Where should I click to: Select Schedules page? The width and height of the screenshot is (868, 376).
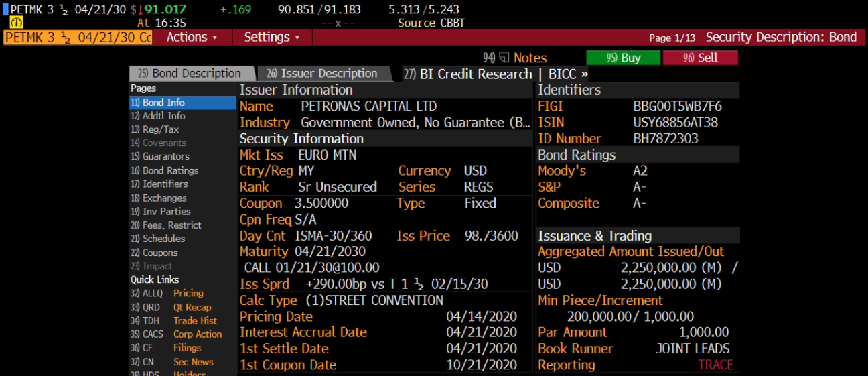[157, 239]
